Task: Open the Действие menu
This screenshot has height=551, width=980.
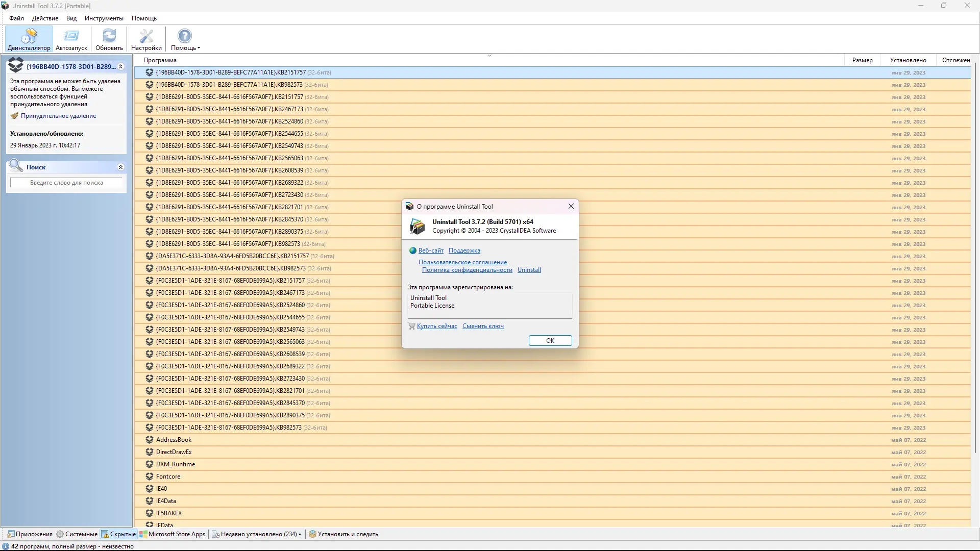Action: tap(45, 18)
